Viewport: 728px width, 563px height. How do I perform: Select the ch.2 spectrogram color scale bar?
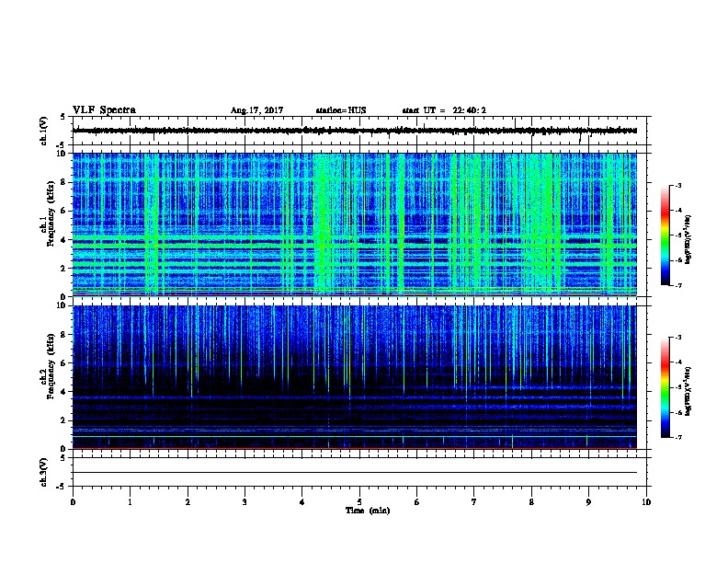[665, 387]
